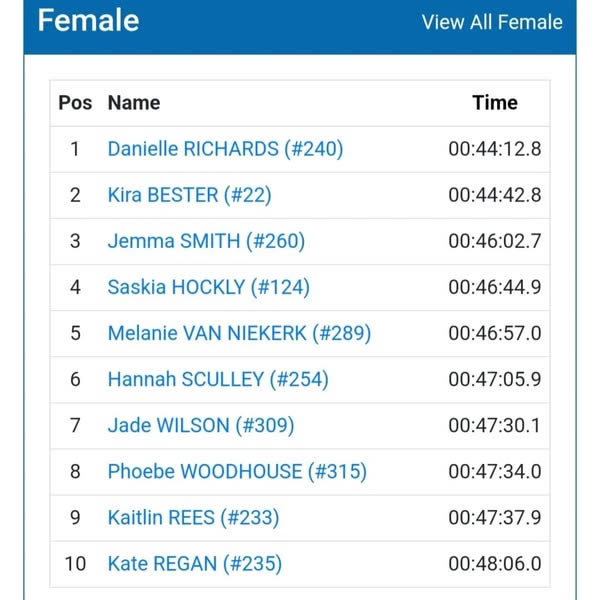Viewport: 600px width, 600px height.
Task: Click Phoebe WOODHOUSE (#315) name
Action: click(x=237, y=471)
